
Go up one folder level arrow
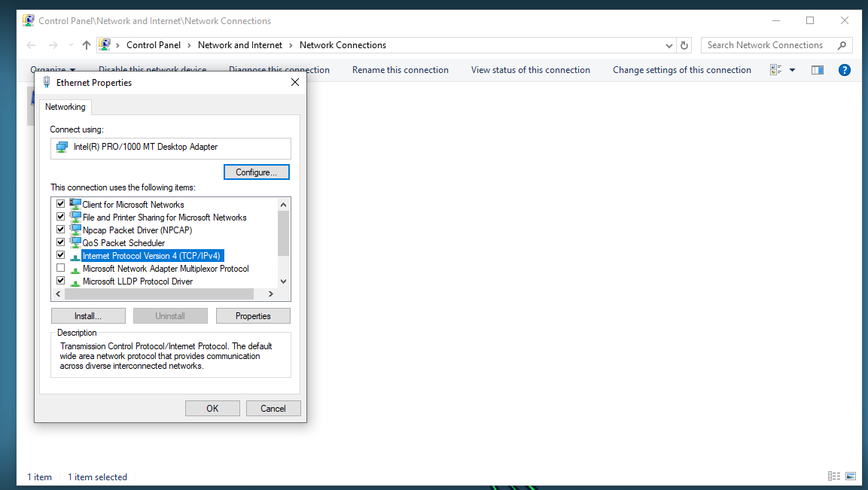(x=87, y=45)
